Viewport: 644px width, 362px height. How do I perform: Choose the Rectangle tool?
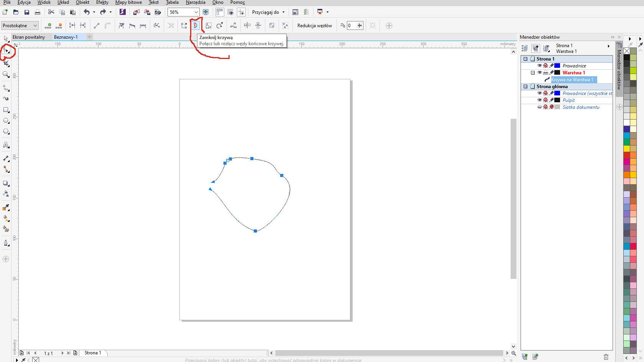click(x=6, y=110)
